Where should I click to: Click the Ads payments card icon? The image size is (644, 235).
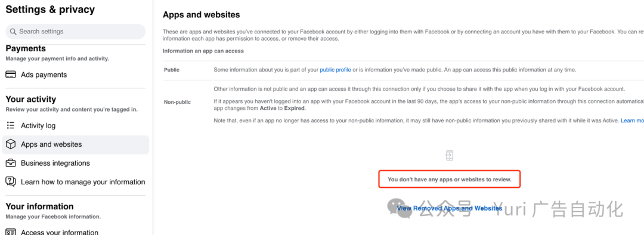11,75
